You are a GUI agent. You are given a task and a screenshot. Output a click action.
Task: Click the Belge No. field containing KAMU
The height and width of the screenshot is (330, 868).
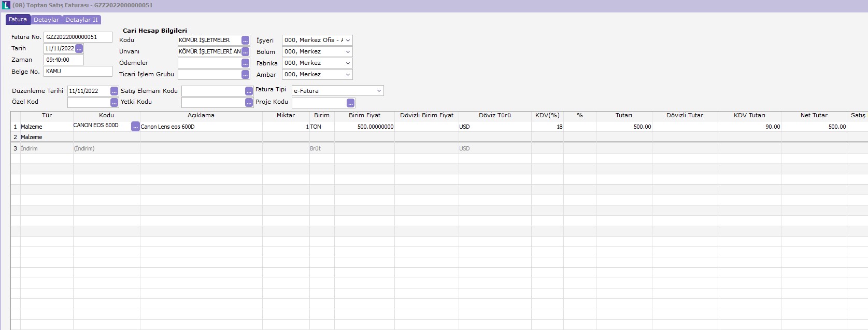78,72
